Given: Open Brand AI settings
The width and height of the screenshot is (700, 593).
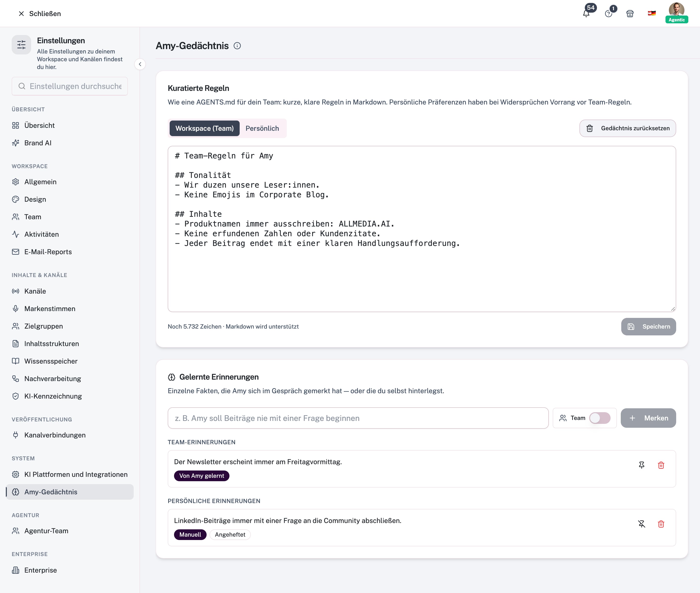Looking at the screenshot, I should [x=70, y=143].
